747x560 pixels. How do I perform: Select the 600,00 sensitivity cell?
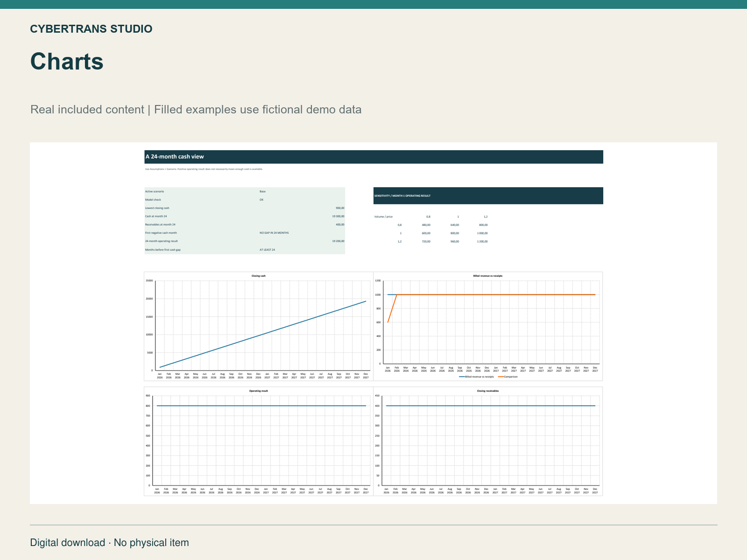coord(426,233)
